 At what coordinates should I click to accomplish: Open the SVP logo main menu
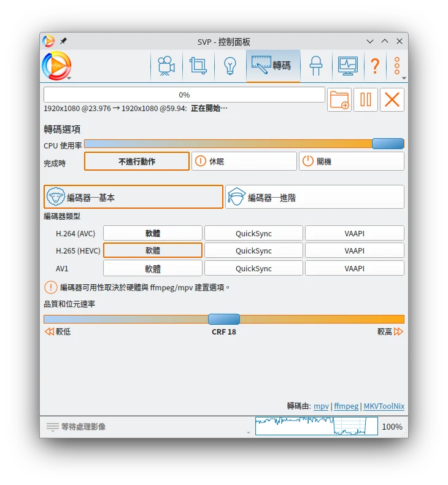56,66
